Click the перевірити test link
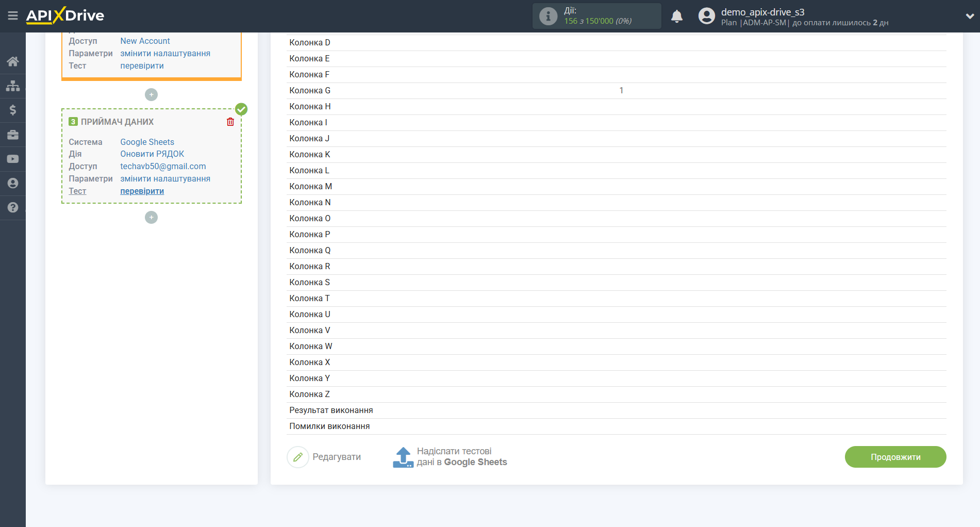The width and height of the screenshot is (980, 527). [142, 191]
